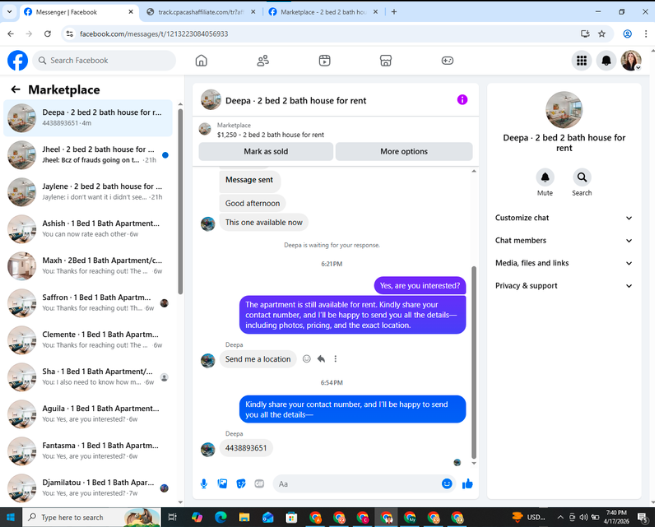
Task: Open the Fantasma conversation
Action: (x=88, y=451)
